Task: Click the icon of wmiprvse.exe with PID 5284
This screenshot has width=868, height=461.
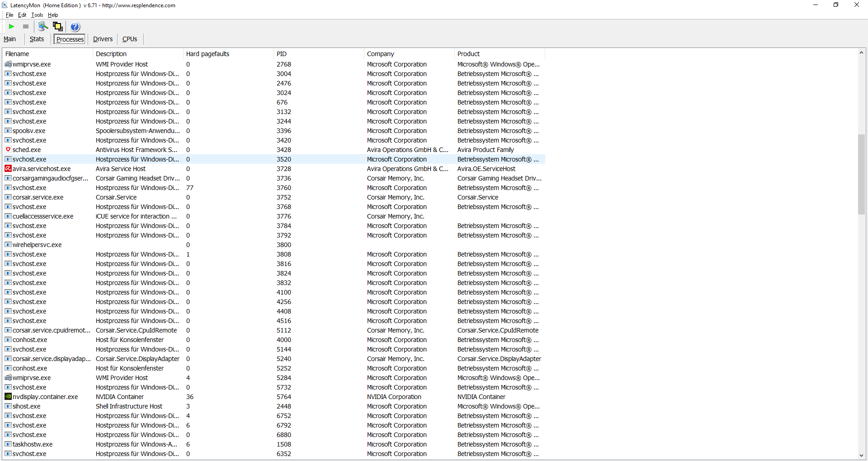Action: point(8,378)
